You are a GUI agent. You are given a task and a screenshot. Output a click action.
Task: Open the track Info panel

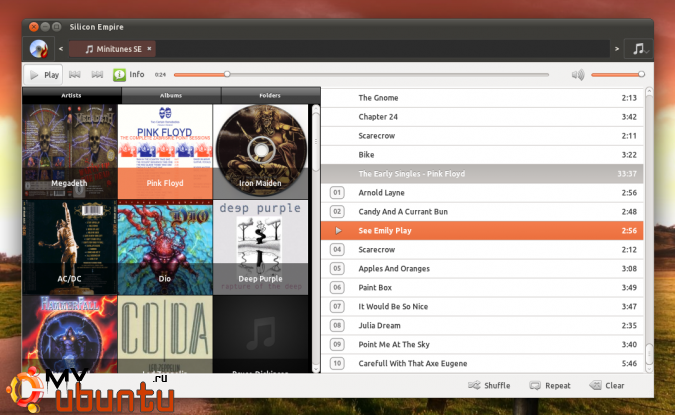click(x=128, y=74)
